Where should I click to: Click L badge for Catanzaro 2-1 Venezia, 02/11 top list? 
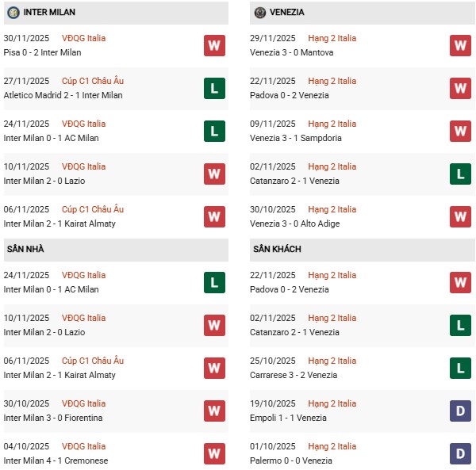(x=460, y=174)
